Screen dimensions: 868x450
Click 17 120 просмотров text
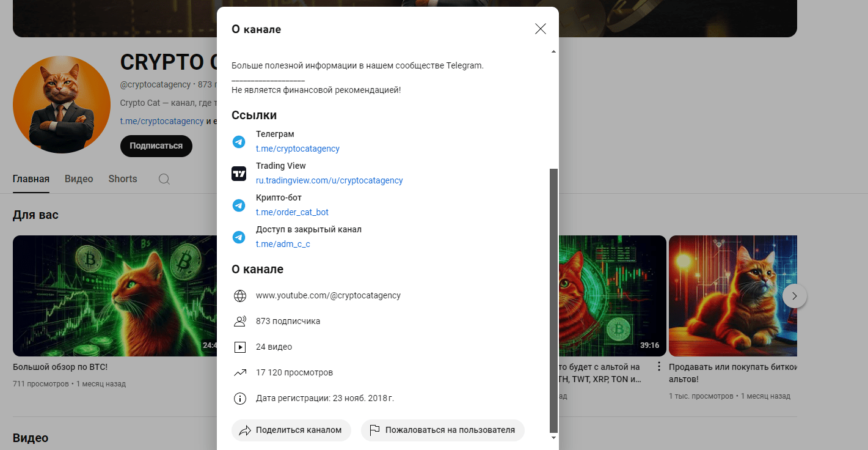pos(294,372)
